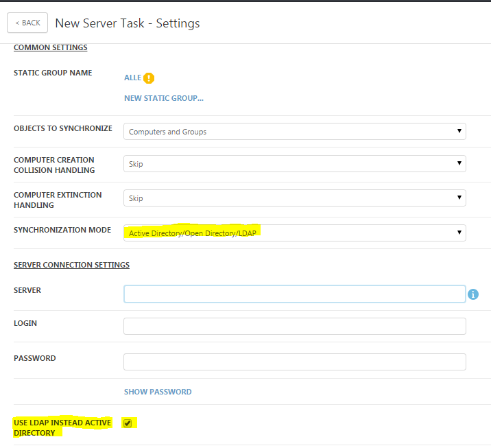Screen dimensions: 491x448
Task: Click the blue info icon next to Server field
Action: [473, 294]
